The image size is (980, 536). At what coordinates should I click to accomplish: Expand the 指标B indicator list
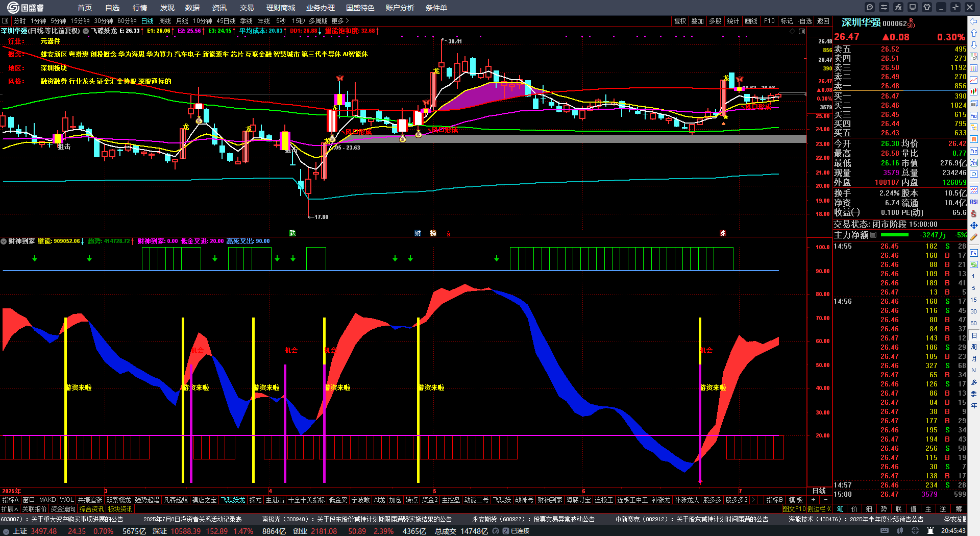[x=774, y=500]
